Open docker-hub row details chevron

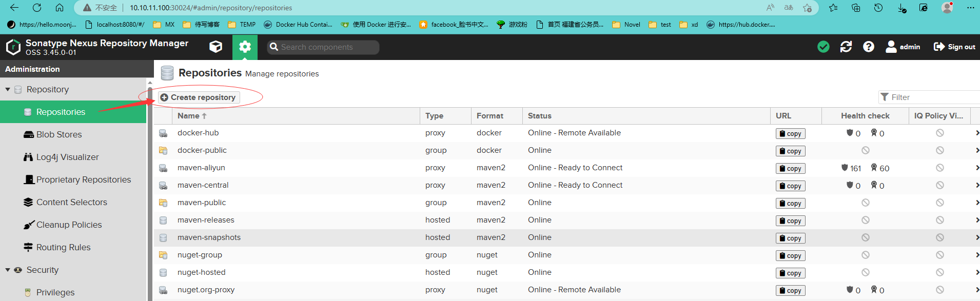pyautogui.click(x=977, y=133)
